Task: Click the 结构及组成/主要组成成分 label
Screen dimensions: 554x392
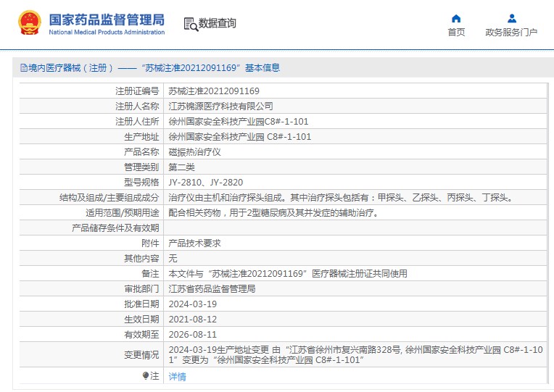Action: coord(109,197)
